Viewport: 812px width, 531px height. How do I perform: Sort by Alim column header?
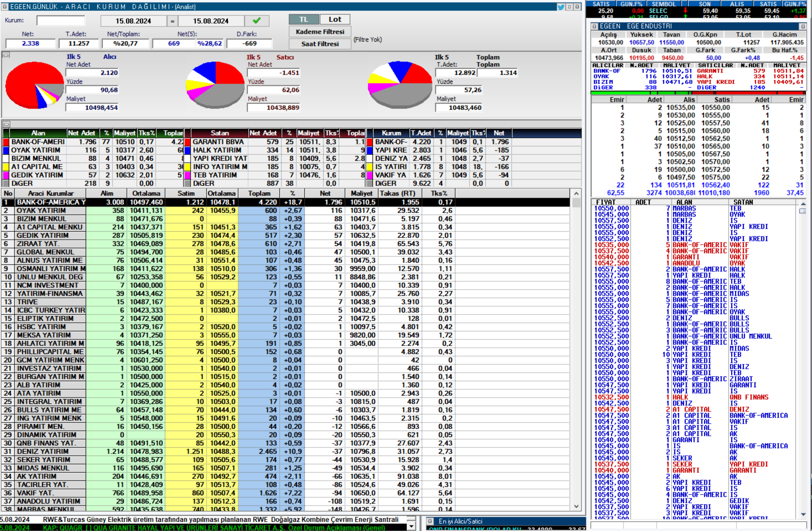[107, 193]
